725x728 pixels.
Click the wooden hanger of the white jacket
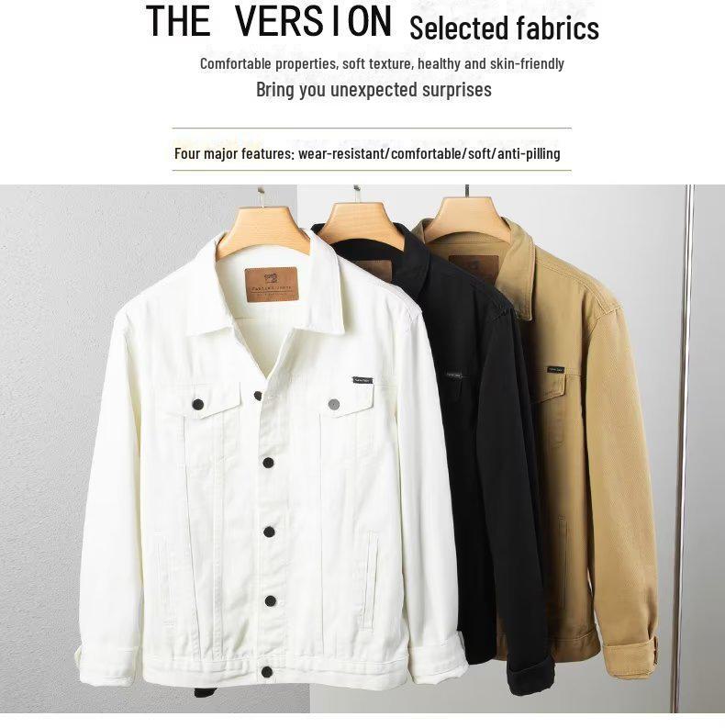pyautogui.click(x=262, y=228)
